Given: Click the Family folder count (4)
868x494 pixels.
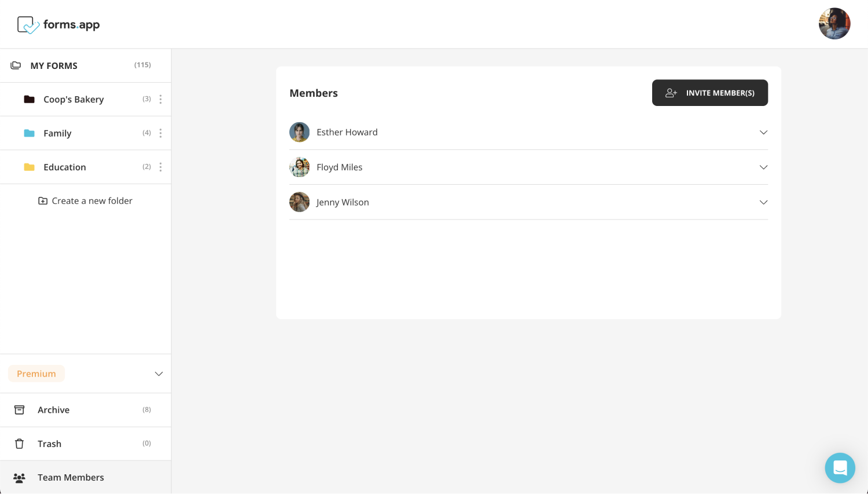Looking at the screenshot, I should click(x=147, y=133).
